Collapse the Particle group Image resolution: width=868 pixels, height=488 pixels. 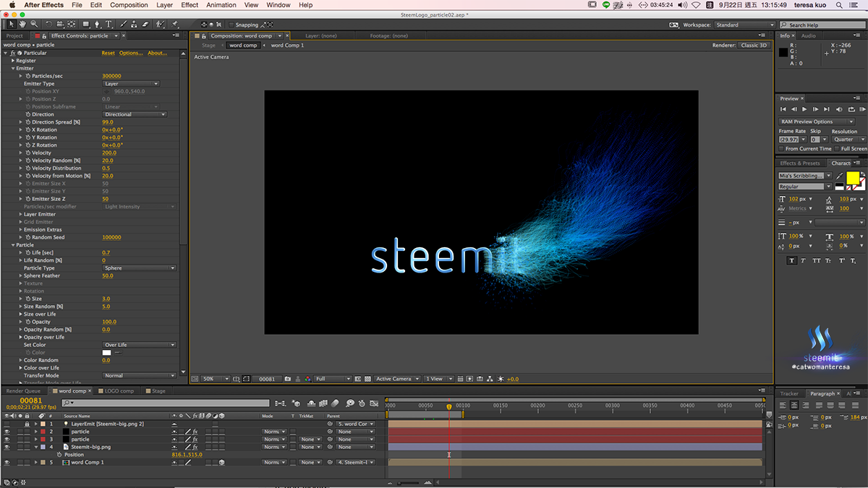pyautogui.click(x=14, y=245)
